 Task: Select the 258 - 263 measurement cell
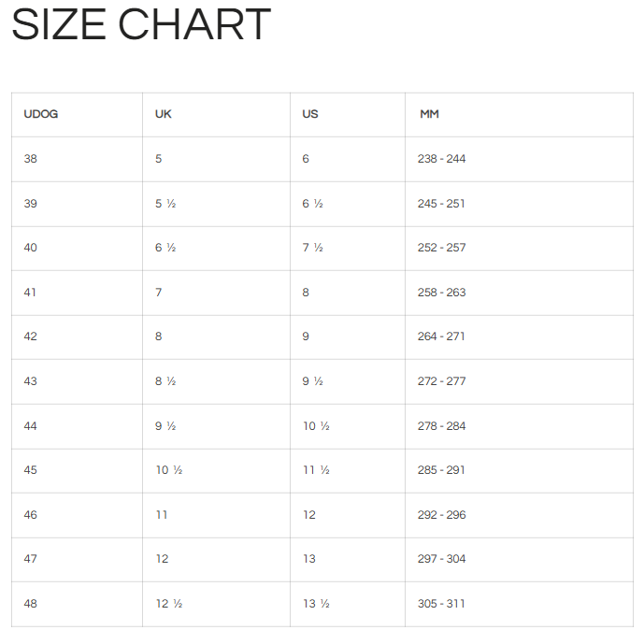pyautogui.click(x=441, y=293)
